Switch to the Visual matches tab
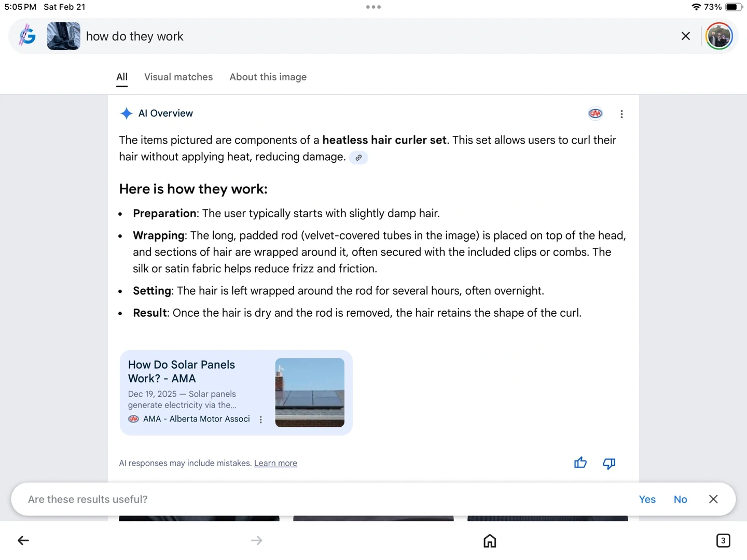 point(178,77)
